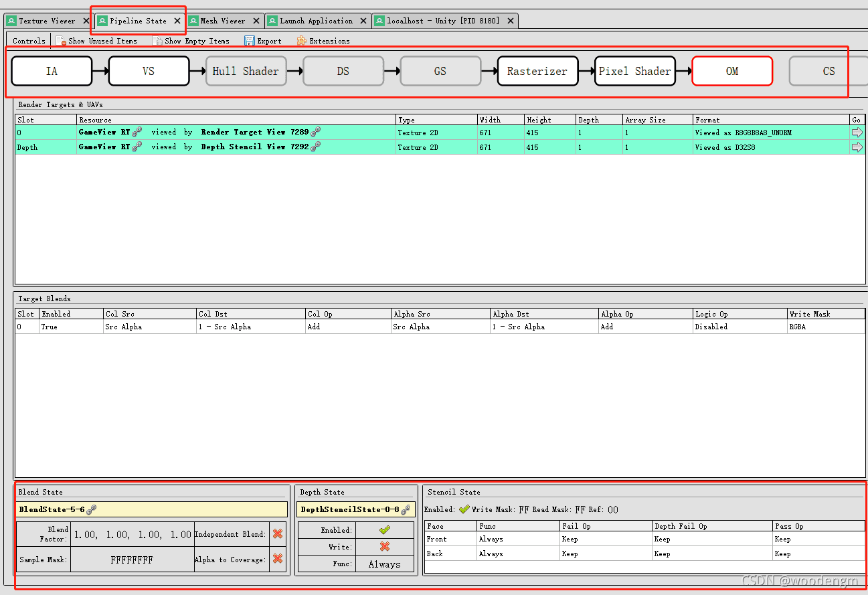Click the Mesh Viewer tab icon
868x595 pixels.
(193, 21)
